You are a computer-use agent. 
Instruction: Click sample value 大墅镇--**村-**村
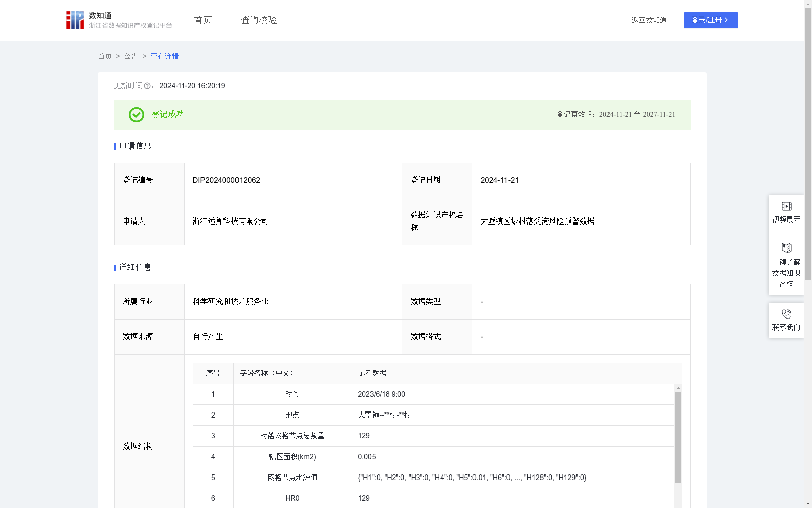click(x=384, y=415)
